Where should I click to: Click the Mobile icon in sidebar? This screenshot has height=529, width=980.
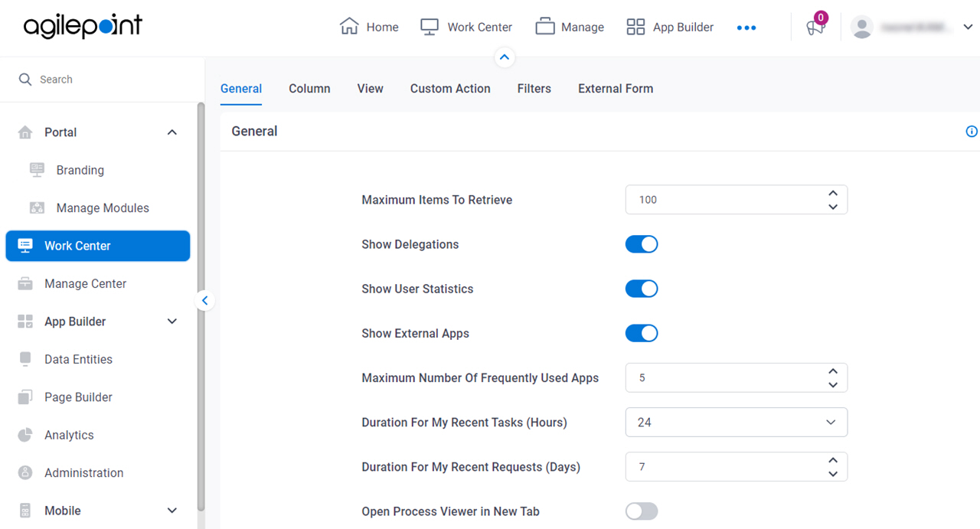click(25, 511)
